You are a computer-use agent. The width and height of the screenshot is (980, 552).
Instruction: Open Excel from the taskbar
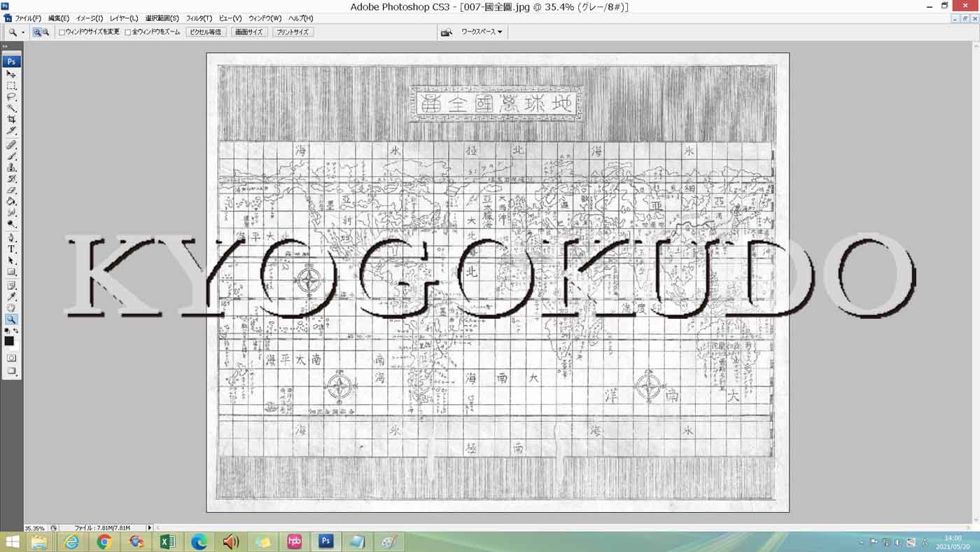[x=167, y=541]
